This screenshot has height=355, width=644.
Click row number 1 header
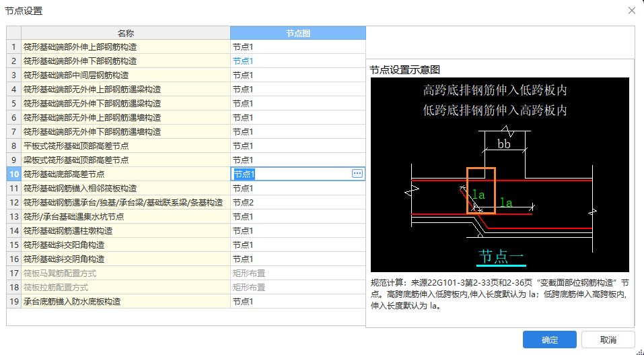click(x=14, y=47)
